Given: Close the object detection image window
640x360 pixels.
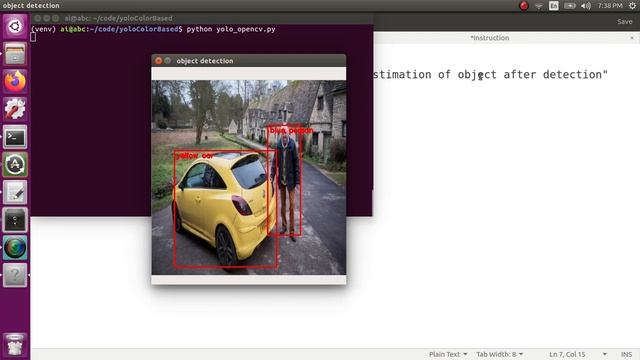Looking at the screenshot, I should coord(158,61).
